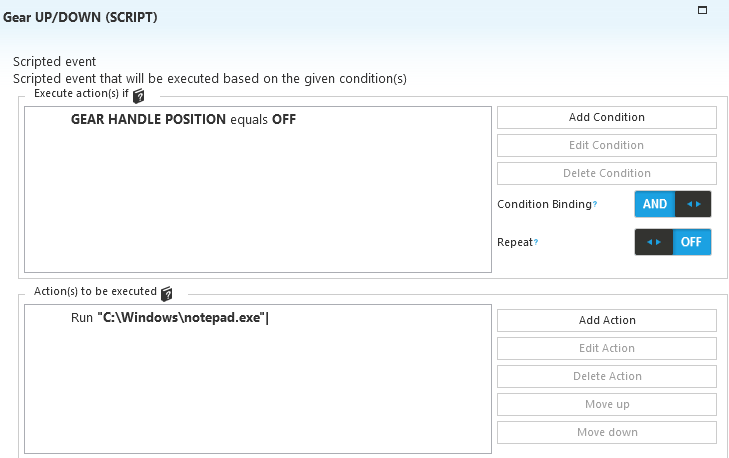Click the question mark next to Repeat
The height and width of the screenshot is (458, 729).
(x=536, y=242)
